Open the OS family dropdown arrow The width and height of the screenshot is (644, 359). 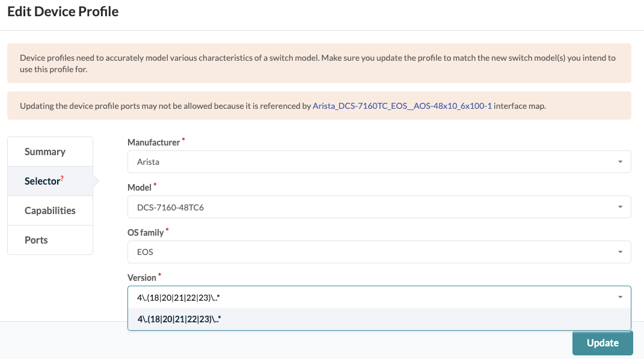coord(620,251)
